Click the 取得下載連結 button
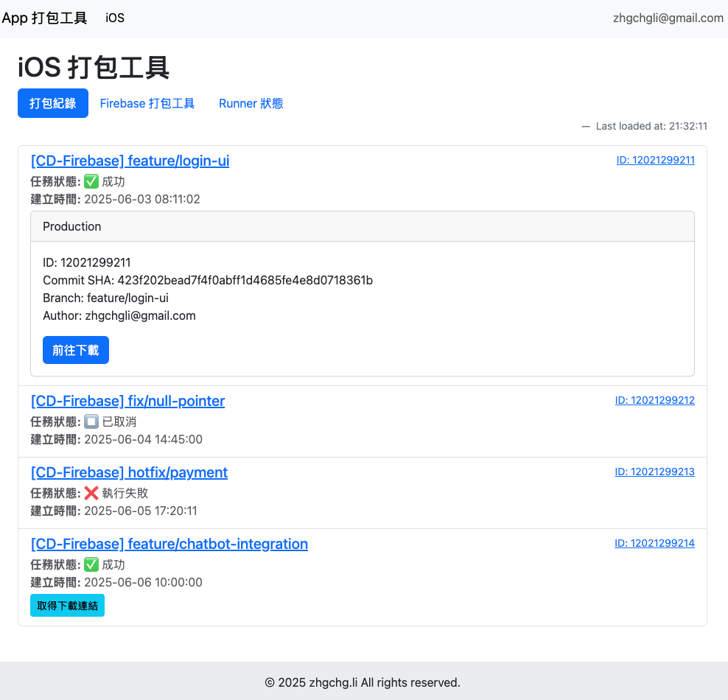The width and height of the screenshot is (728, 700). pos(67,605)
